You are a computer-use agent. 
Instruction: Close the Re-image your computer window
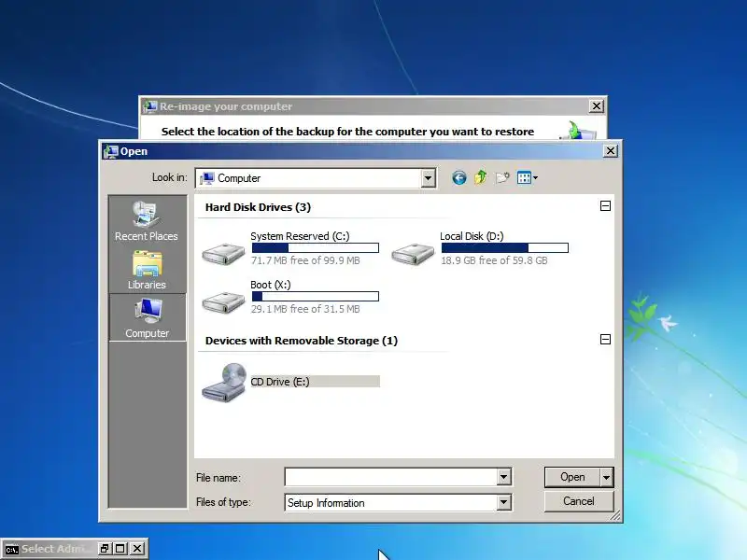(x=596, y=105)
